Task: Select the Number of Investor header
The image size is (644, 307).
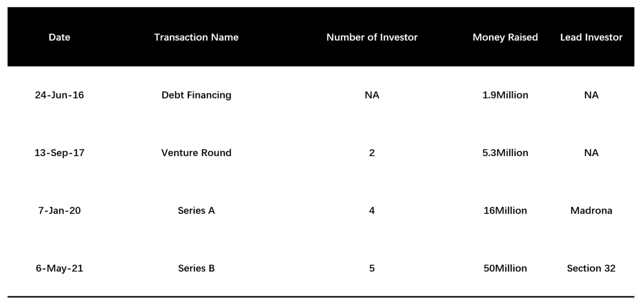Action: (371, 38)
